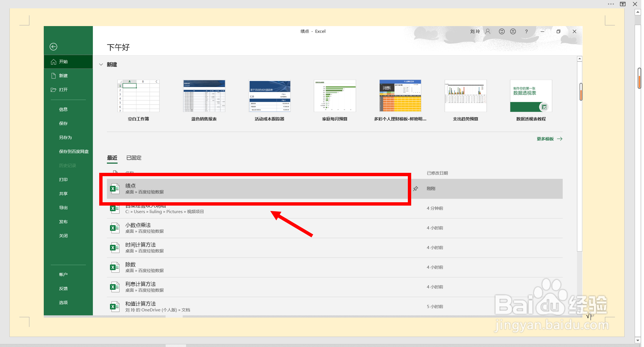Click the back arrow in Excel backstage

53,47
